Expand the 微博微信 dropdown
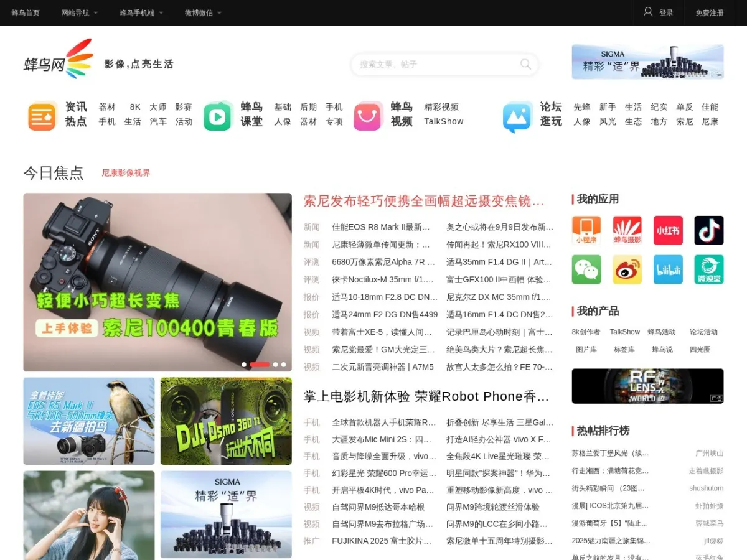Viewport: 747px width, 560px height. tap(203, 12)
